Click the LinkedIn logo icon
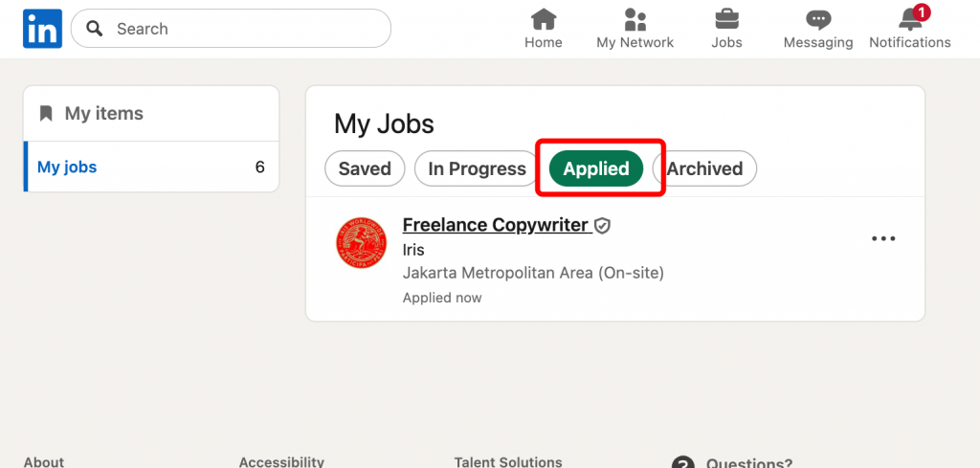980x468 pixels. tap(42, 29)
